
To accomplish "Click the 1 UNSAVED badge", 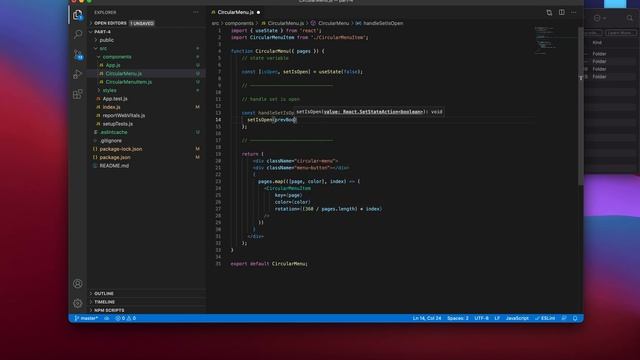I will click(142, 23).
